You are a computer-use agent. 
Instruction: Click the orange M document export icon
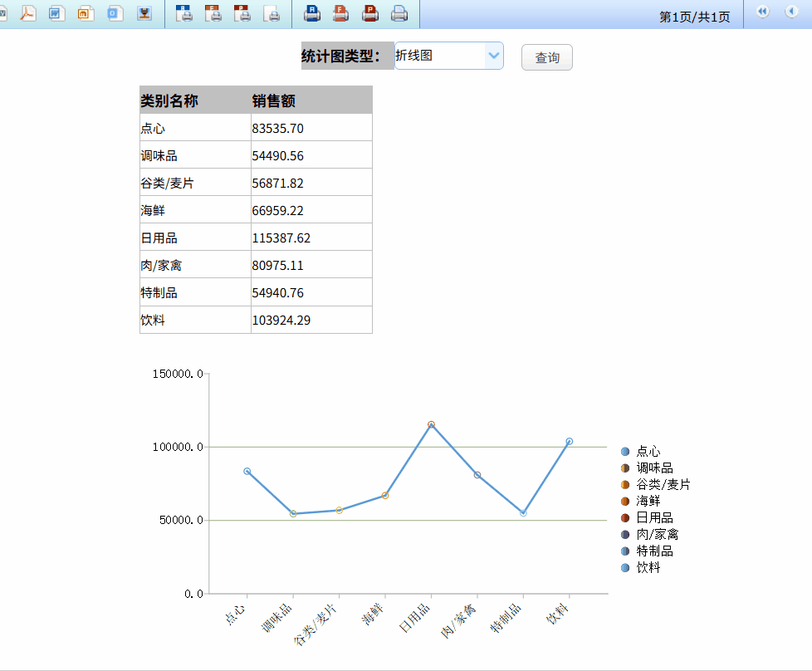pyautogui.click(x=86, y=13)
